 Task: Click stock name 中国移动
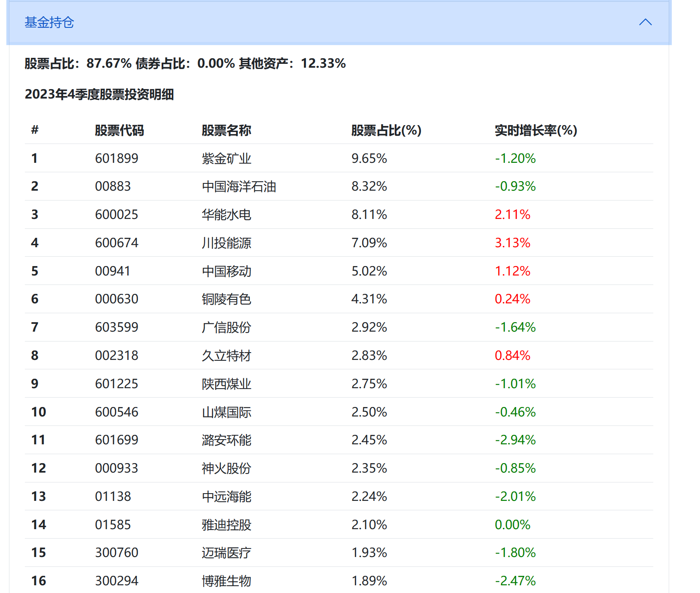tap(226, 271)
